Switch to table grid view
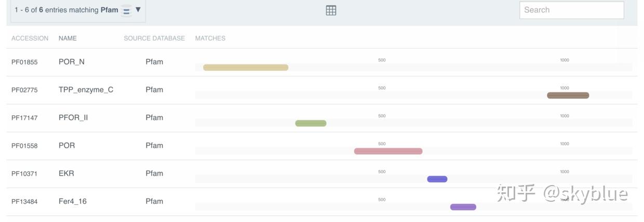 [331, 10]
